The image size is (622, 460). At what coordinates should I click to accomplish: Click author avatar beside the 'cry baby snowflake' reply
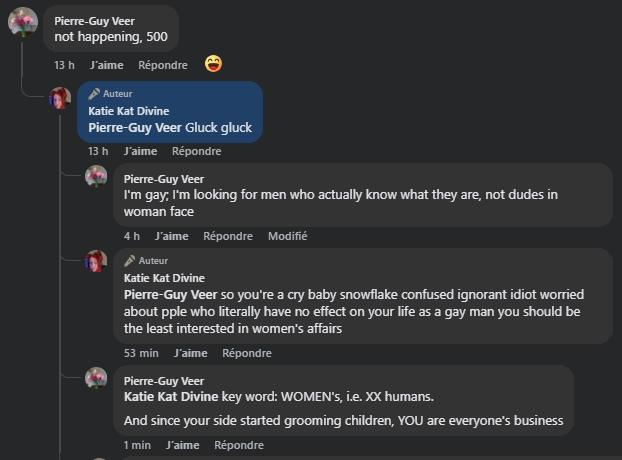96,262
